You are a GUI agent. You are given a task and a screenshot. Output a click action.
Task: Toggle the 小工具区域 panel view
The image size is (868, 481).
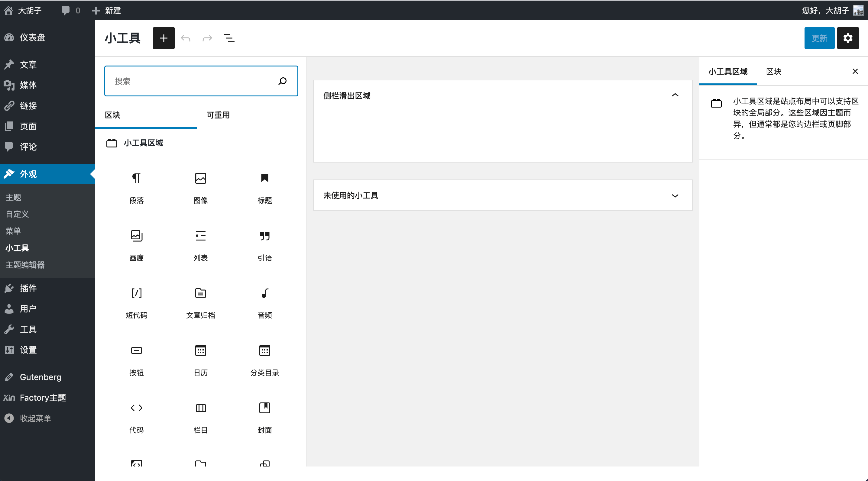tap(728, 72)
